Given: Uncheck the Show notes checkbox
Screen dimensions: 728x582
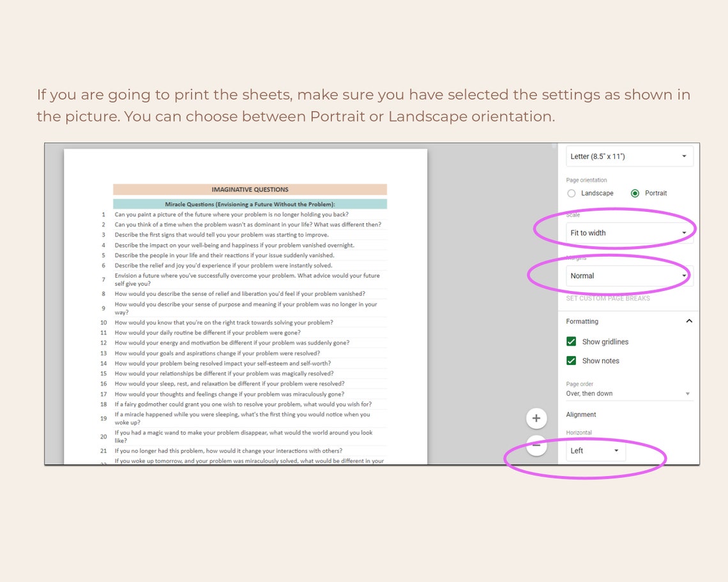Looking at the screenshot, I should tap(572, 361).
